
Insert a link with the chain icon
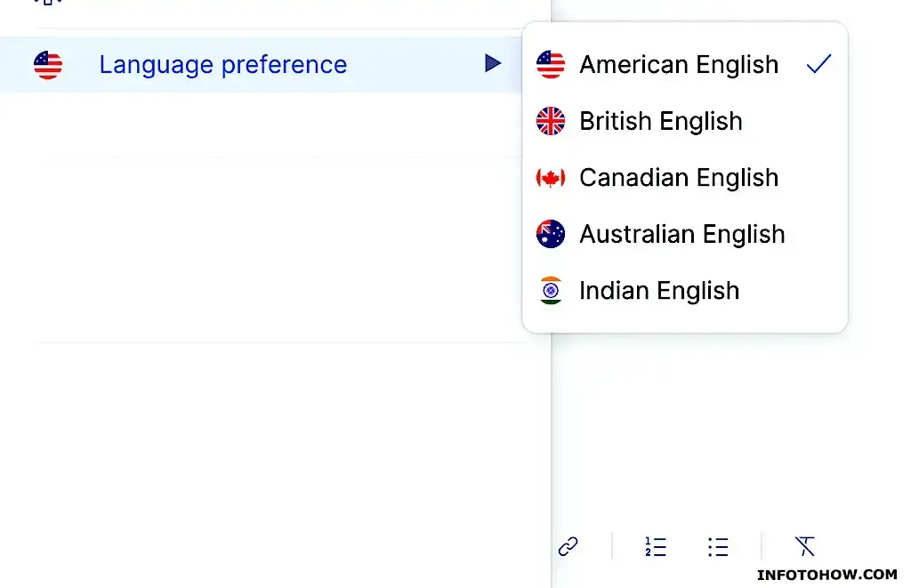(x=568, y=546)
